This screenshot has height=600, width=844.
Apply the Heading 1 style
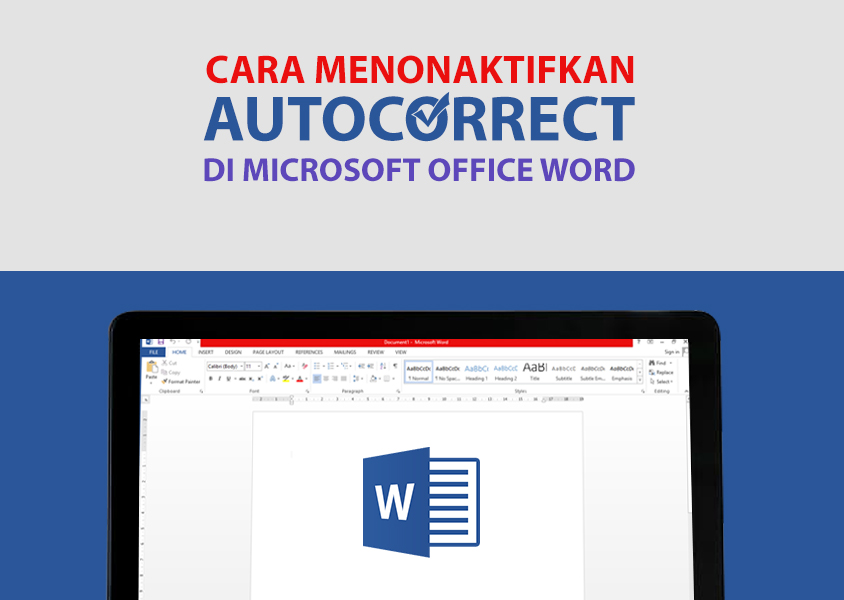pyautogui.click(x=476, y=372)
